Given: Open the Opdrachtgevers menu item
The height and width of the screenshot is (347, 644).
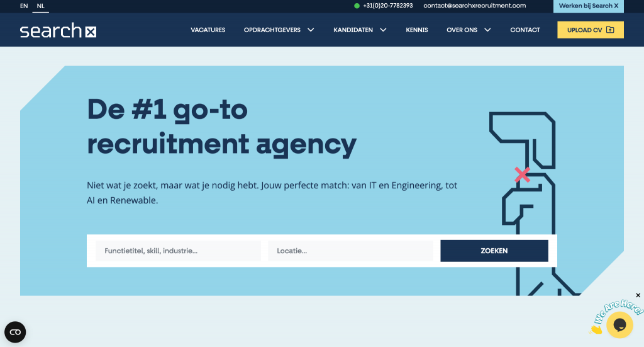Looking at the screenshot, I should pos(272,30).
